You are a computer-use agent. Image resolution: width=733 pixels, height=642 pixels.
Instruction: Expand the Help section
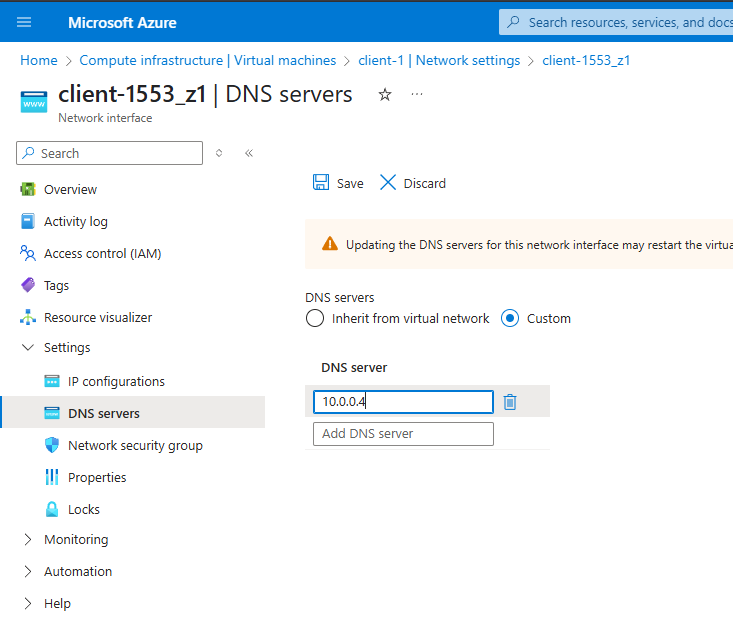pos(28,603)
